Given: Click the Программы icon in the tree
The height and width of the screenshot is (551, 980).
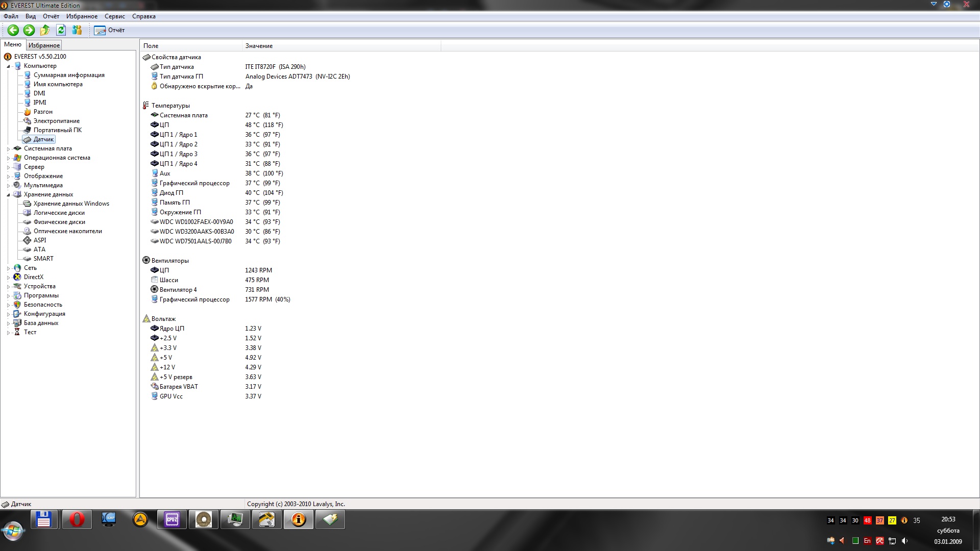Looking at the screenshot, I should pyautogui.click(x=17, y=295).
